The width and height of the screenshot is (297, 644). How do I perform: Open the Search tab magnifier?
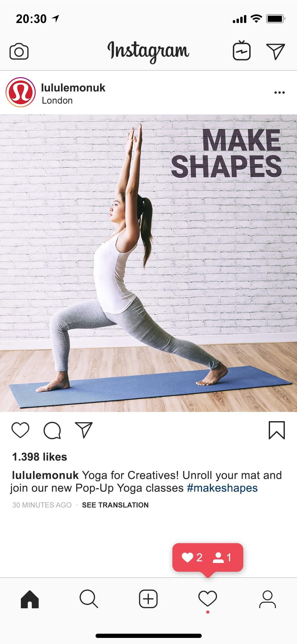click(89, 599)
